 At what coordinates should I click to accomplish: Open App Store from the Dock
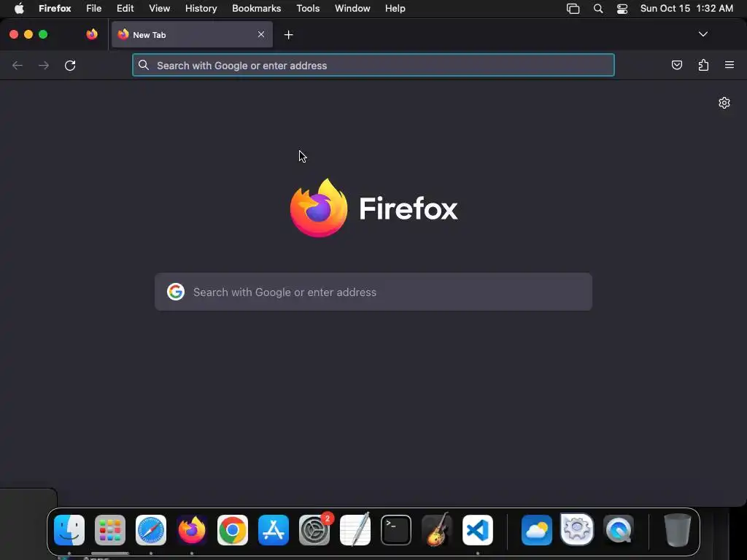click(x=274, y=530)
